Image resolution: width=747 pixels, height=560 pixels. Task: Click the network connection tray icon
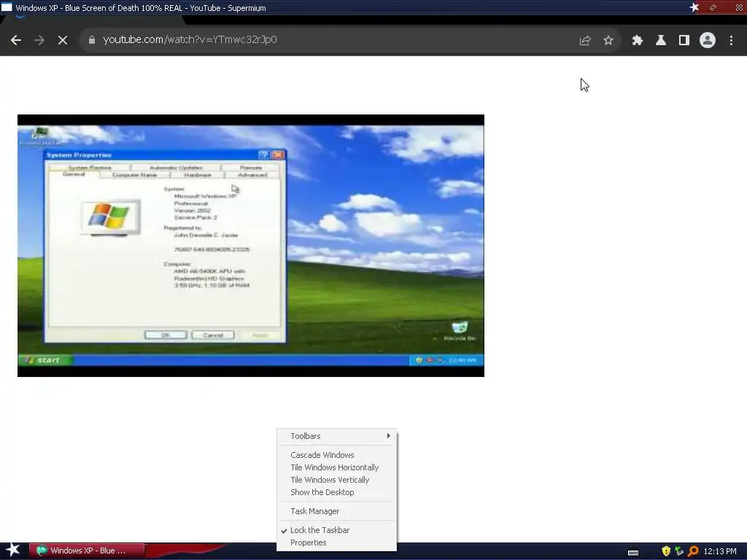click(x=679, y=551)
